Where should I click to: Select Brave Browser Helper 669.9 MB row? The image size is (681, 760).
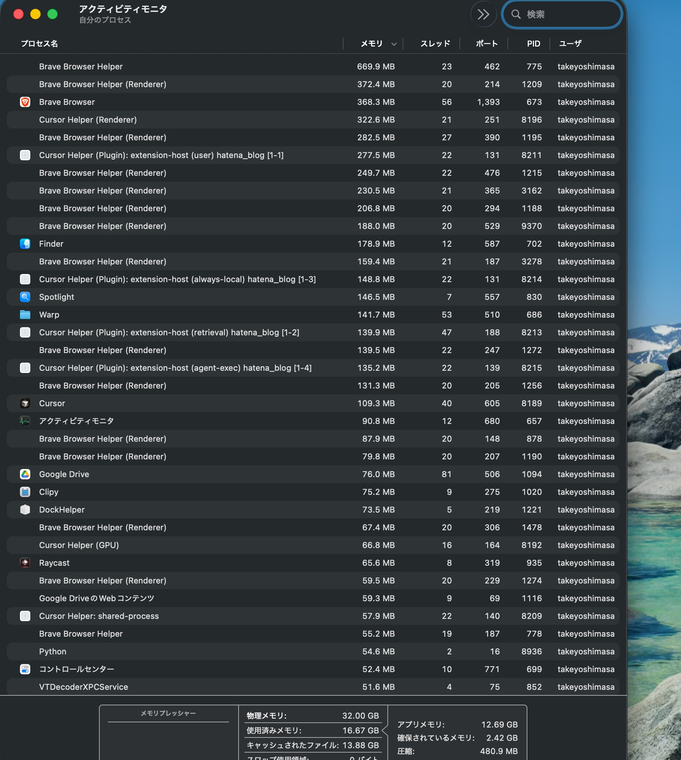[x=313, y=66]
